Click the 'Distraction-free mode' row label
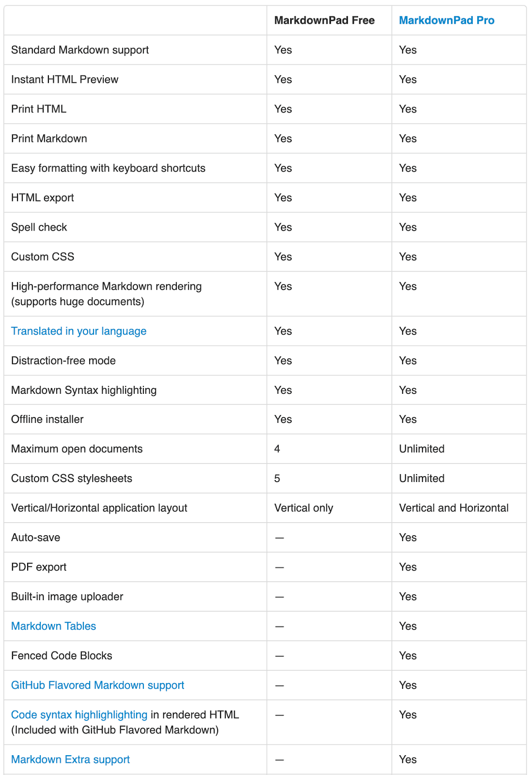 click(x=63, y=361)
